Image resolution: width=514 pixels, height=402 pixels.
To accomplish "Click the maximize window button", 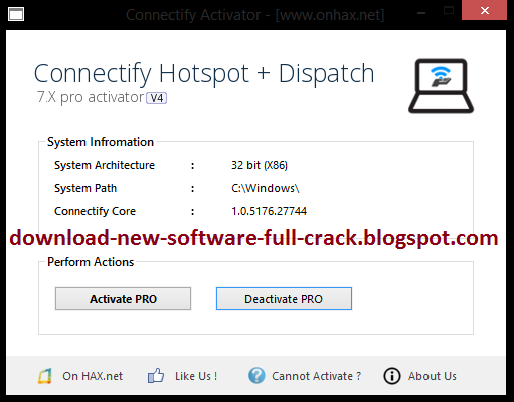I will coord(449,10).
